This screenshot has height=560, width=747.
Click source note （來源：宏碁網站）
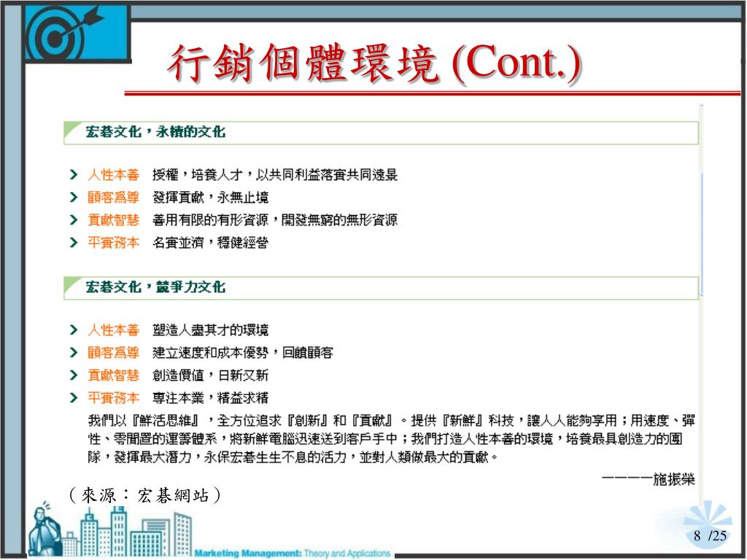pos(145,495)
